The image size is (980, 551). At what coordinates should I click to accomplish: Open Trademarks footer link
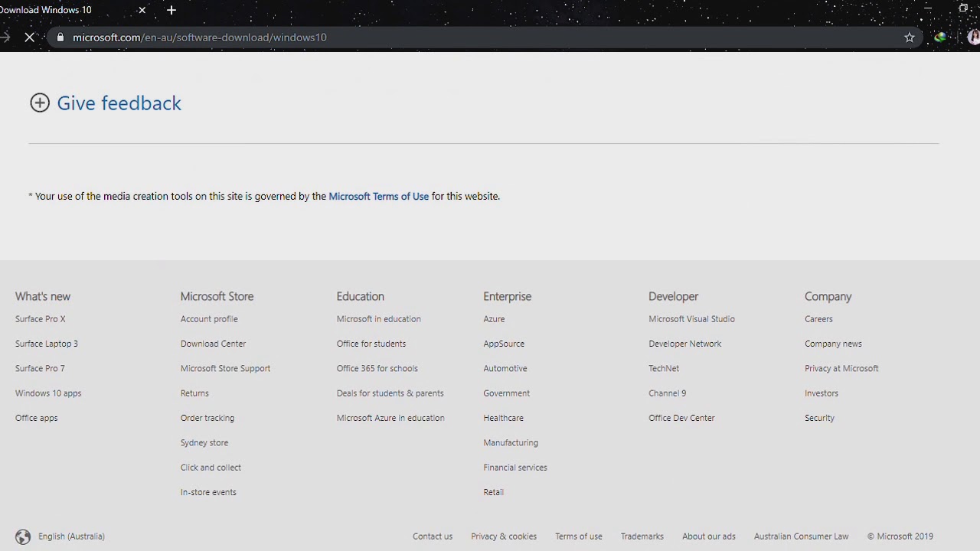point(642,536)
